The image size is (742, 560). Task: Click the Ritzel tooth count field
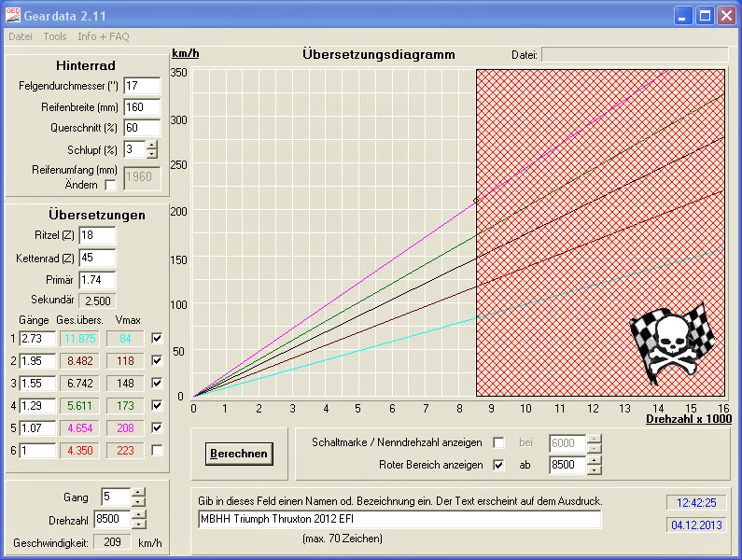[x=97, y=235]
